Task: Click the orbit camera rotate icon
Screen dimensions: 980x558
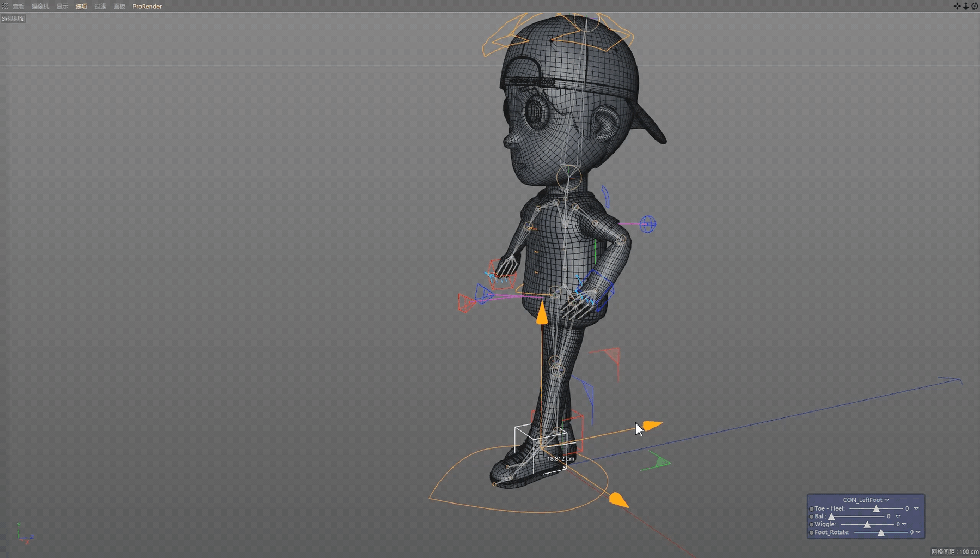Action: point(975,6)
